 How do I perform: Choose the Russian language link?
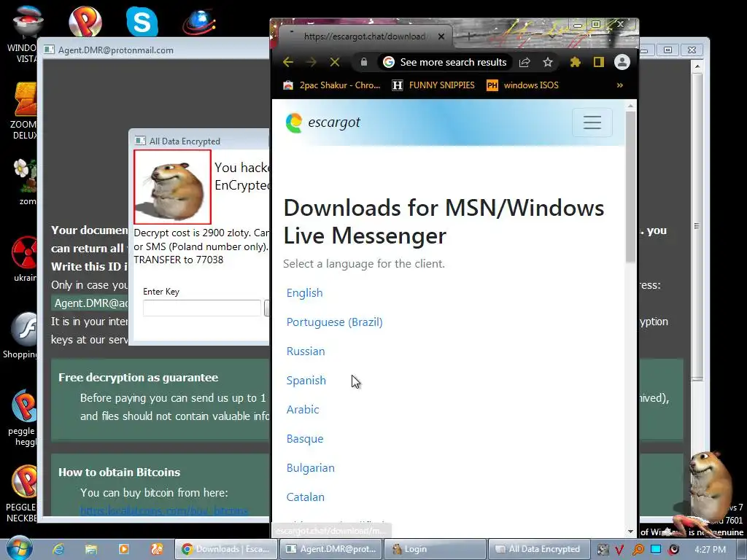point(306,351)
